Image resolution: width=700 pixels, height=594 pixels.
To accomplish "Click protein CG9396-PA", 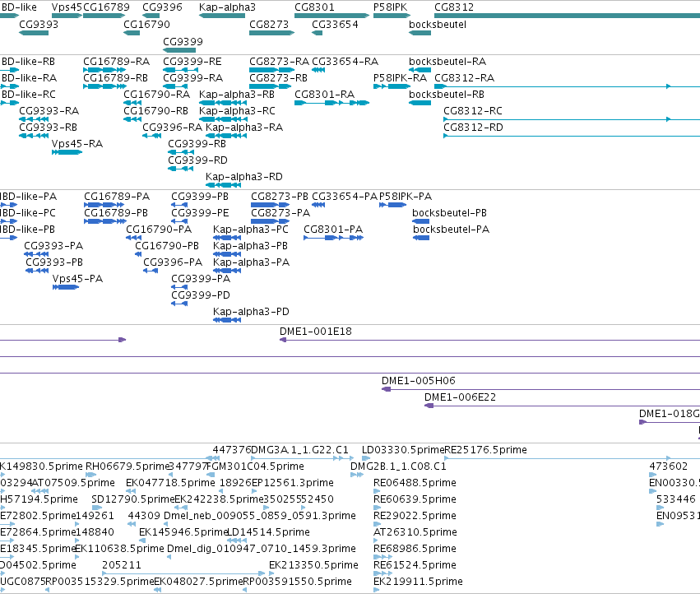I will 173,262.
